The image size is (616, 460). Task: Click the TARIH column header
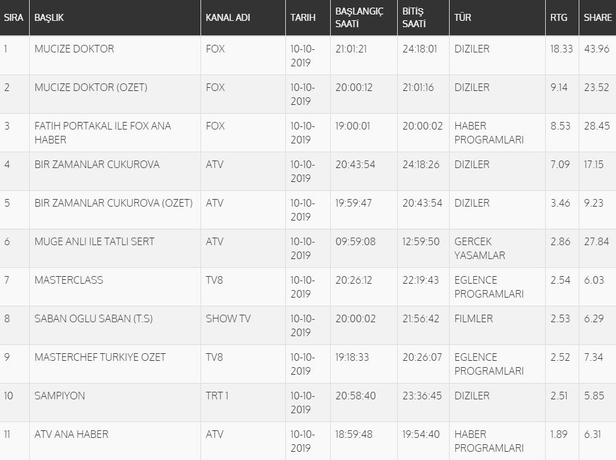pos(302,19)
